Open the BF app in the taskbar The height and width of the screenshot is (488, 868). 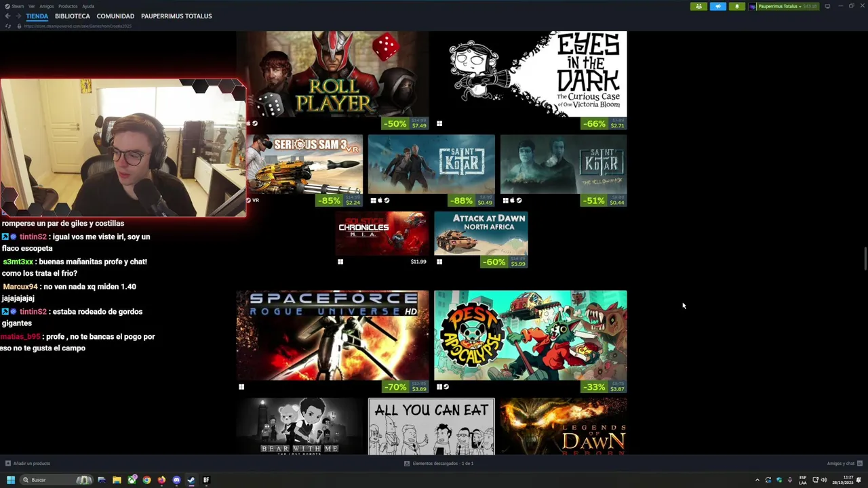206,480
